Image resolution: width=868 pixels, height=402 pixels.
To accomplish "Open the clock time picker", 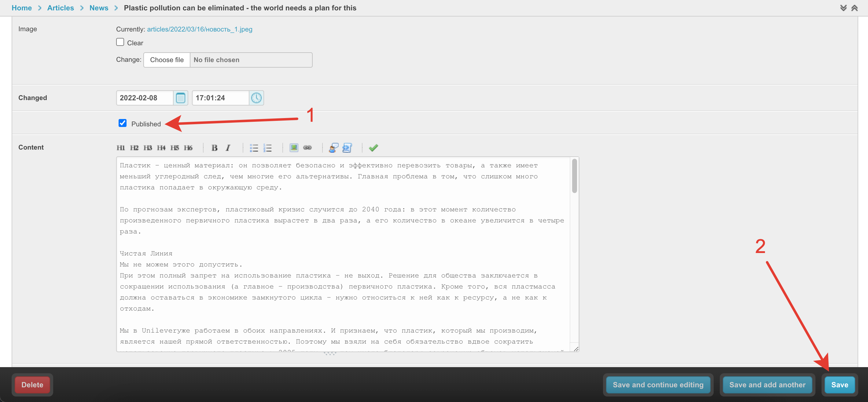I will coord(256,98).
